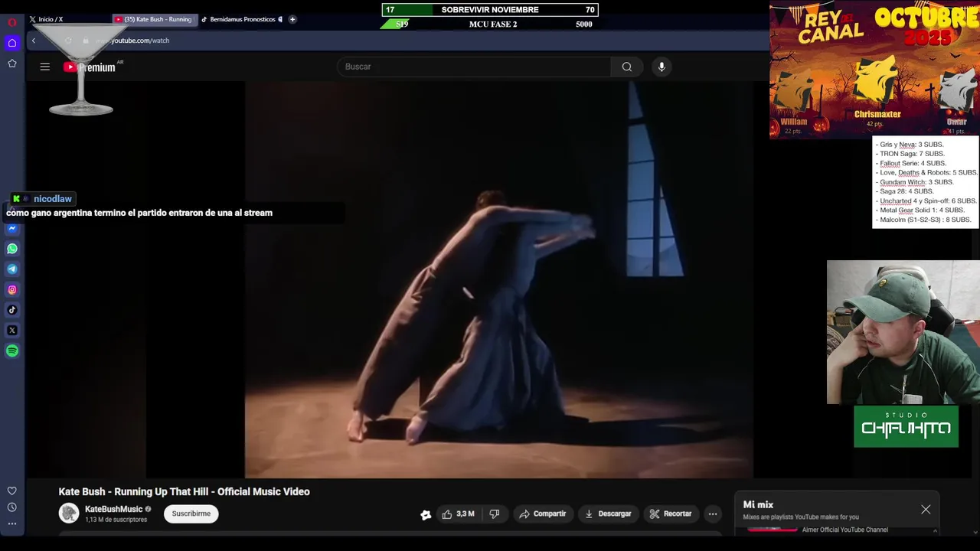Image resolution: width=980 pixels, height=551 pixels.
Task: Click 'Gris y Neva: 3 SUBS.' entry
Action: [911, 145]
